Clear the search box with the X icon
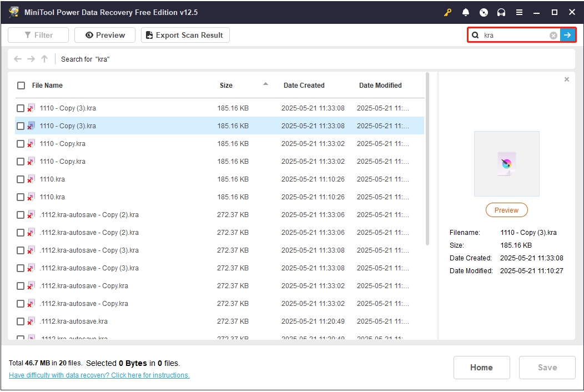Screen dimensions: 584x392 pyautogui.click(x=553, y=35)
